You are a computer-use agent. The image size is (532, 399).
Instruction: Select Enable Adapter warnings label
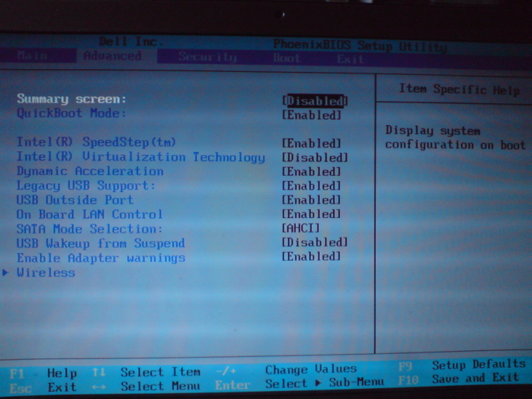[101, 258]
